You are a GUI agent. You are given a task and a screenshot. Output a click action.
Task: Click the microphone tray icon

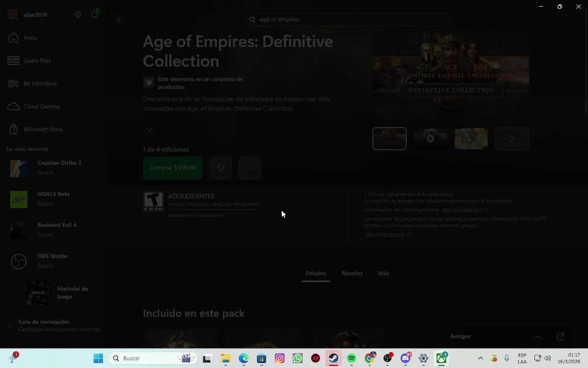point(507,358)
